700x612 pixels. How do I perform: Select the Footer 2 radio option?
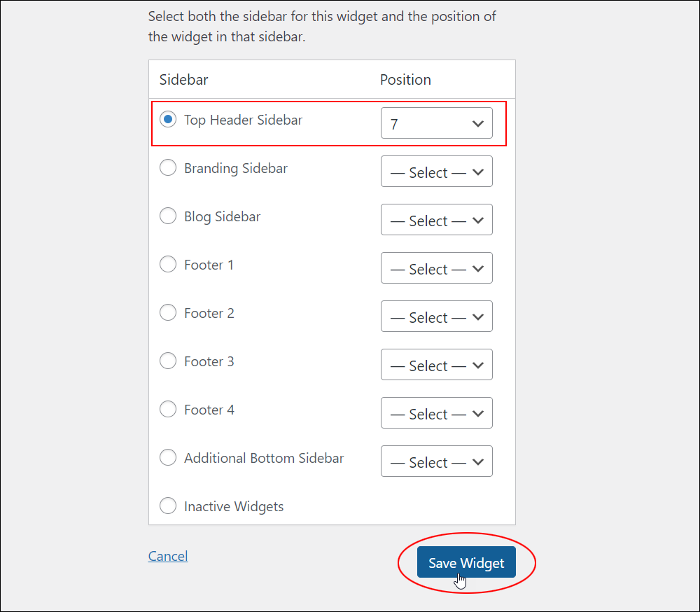pyautogui.click(x=168, y=313)
